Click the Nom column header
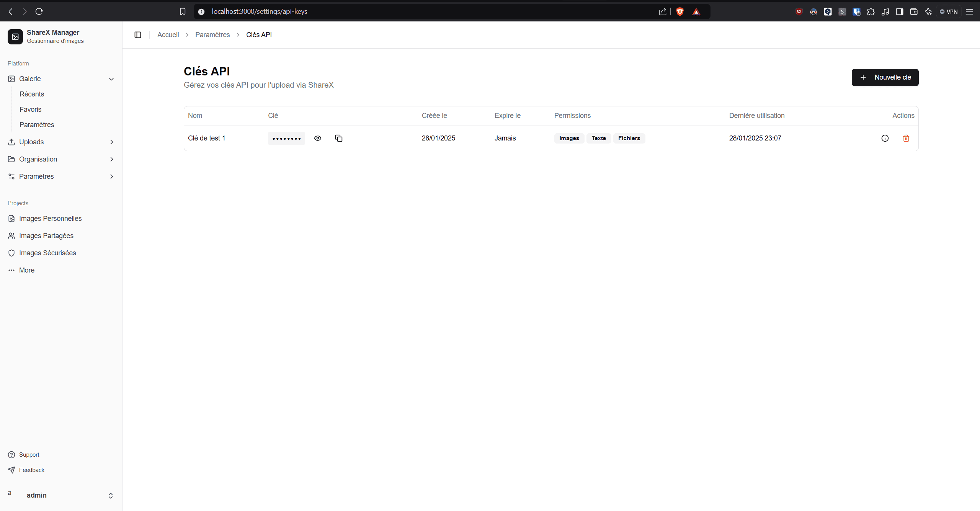 [x=195, y=116]
